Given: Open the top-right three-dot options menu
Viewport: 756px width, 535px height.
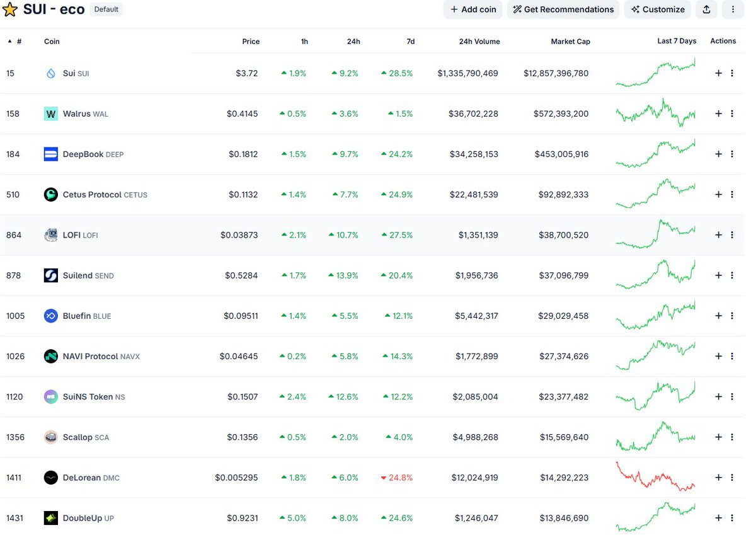Looking at the screenshot, I should 733,9.
